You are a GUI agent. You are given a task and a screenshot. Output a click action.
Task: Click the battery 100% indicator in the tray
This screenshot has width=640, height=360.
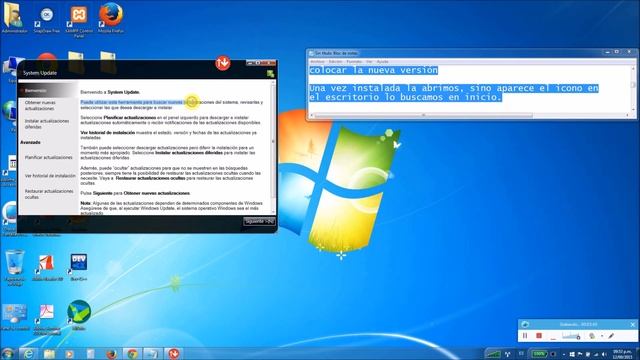pos(539,354)
